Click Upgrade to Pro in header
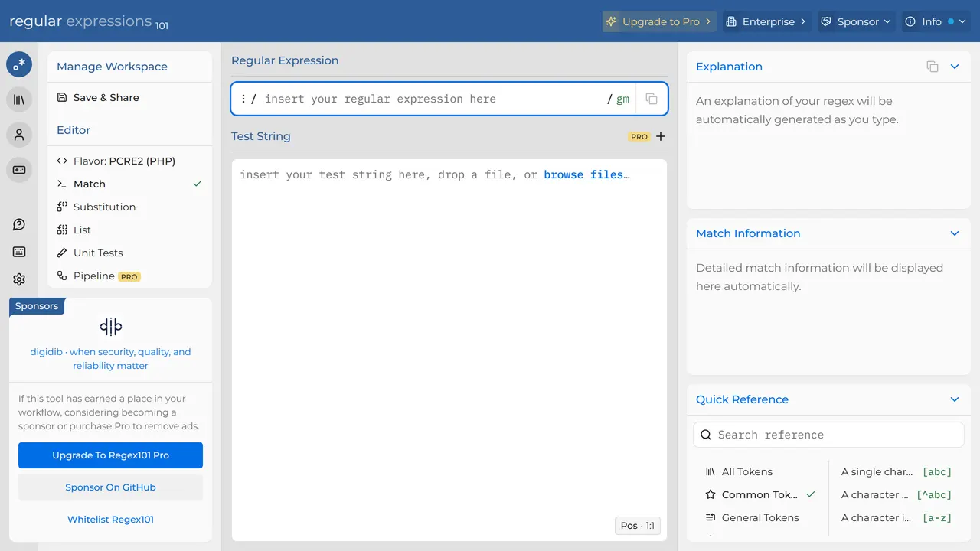Viewport: 980px width, 551px height. [659, 21]
